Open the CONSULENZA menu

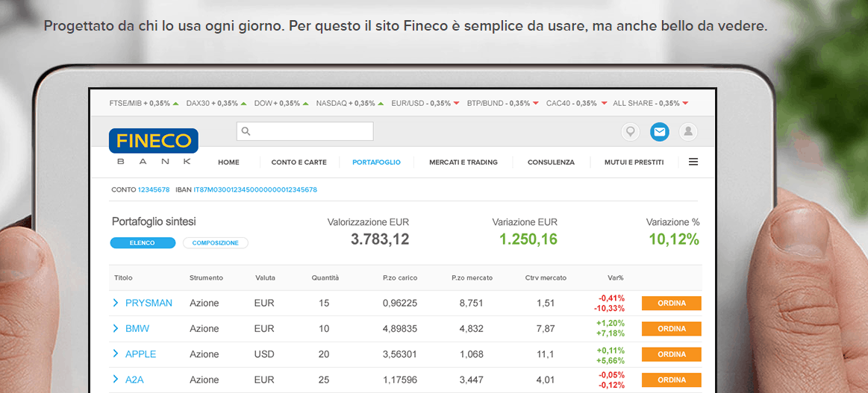[551, 163]
